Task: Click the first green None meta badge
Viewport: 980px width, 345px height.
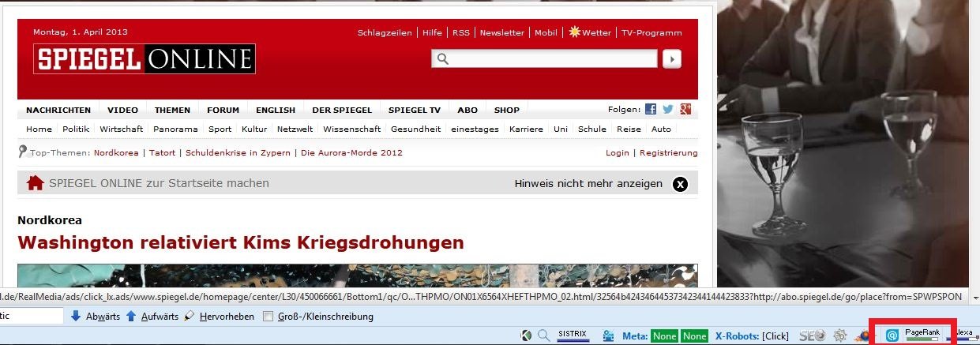Action: click(664, 336)
